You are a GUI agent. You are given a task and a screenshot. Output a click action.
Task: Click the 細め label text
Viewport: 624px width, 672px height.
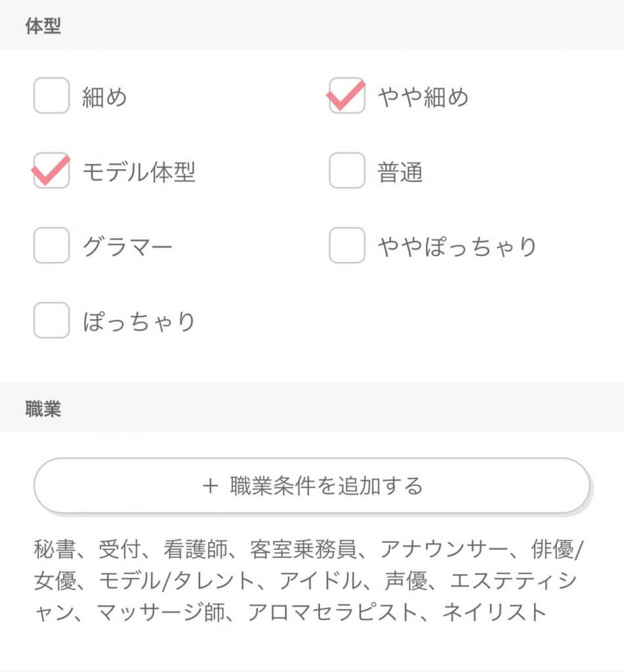pyautogui.click(x=104, y=97)
